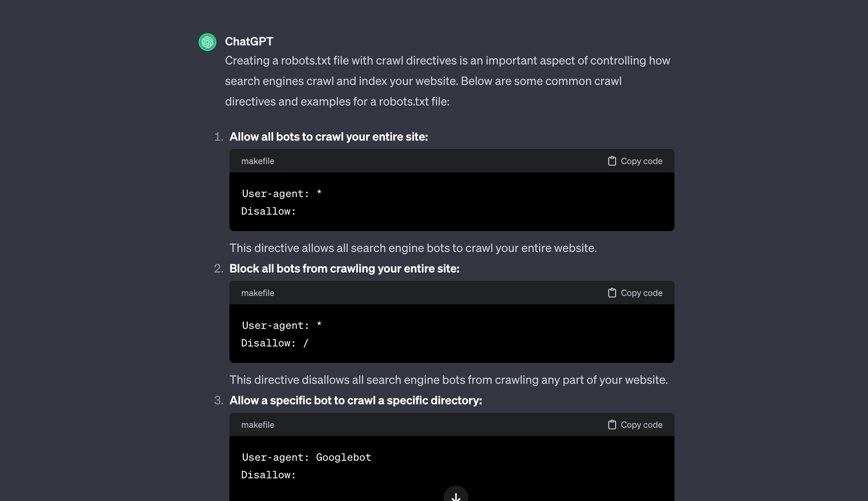This screenshot has width=868, height=501.
Task: Click makefile label on the second code block
Action: (258, 293)
